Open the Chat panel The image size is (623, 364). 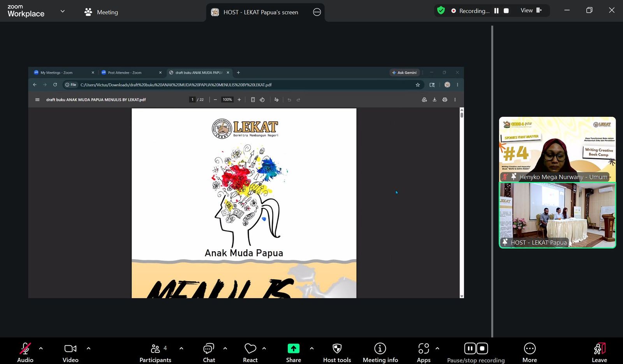tap(209, 353)
